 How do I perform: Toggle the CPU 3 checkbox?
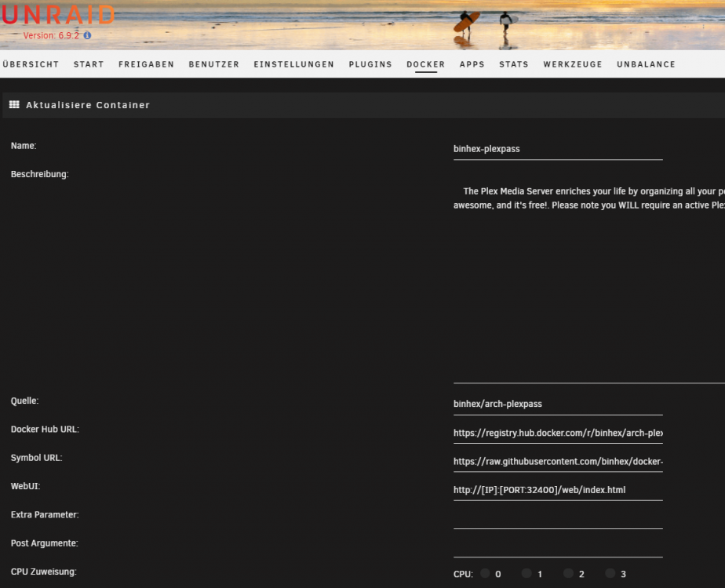610,573
